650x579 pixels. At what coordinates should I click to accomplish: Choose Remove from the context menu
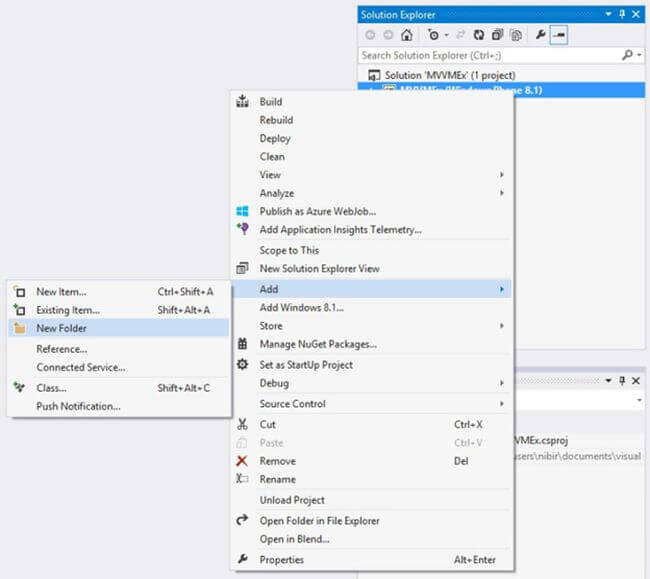point(371,460)
